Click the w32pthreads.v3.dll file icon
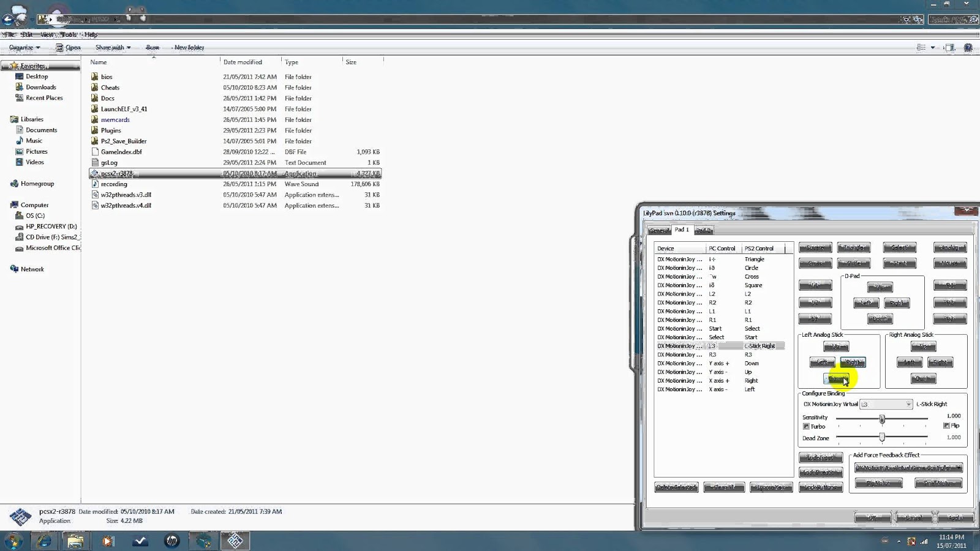 95,195
